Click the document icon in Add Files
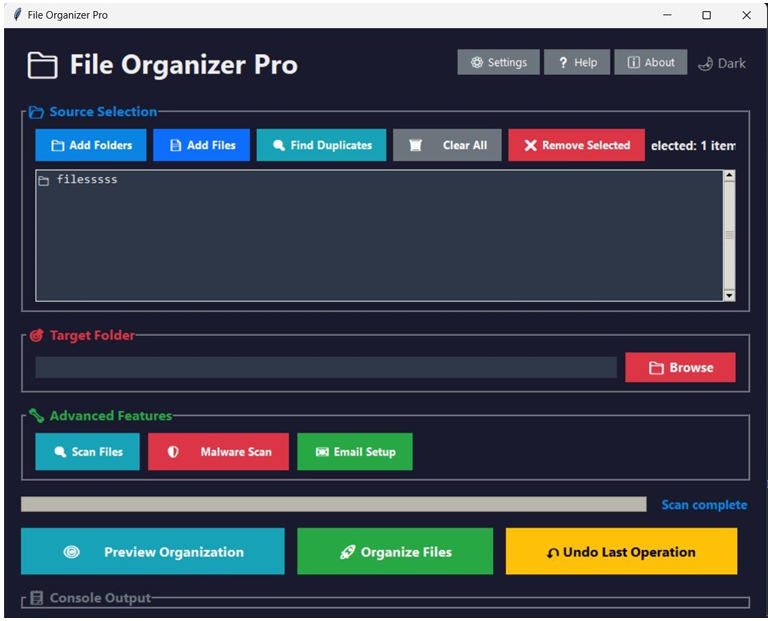 pyautogui.click(x=175, y=145)
